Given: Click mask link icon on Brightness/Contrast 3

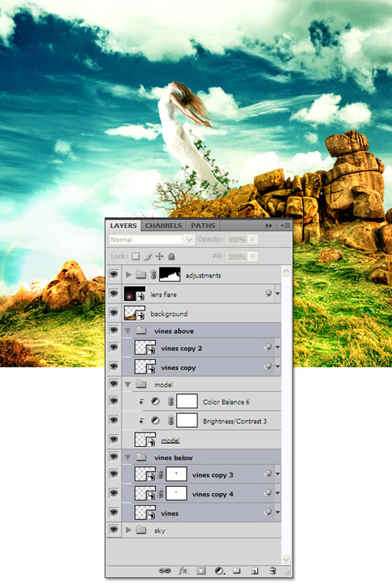Looking at the screenshot, I should pyautogui.click(x=171, y=420).
